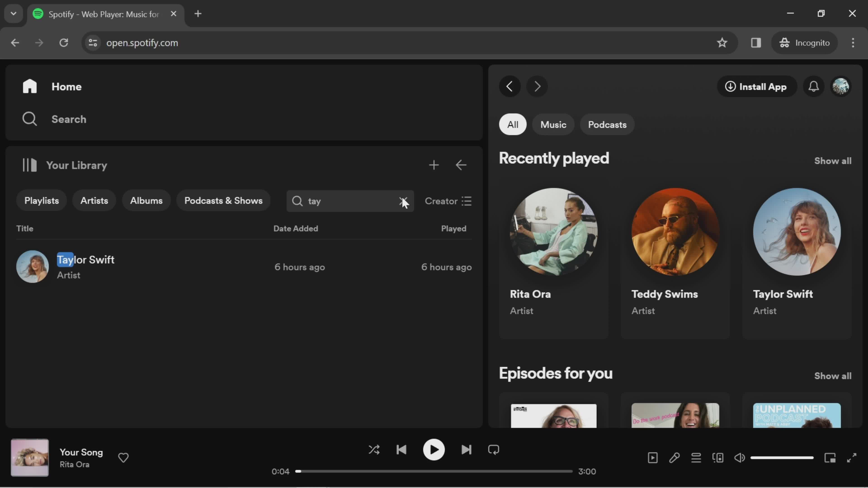Image resolution: width=868 pixels, height=488 pixels.
Task: Click Install App button
Action: pos(757,87)
